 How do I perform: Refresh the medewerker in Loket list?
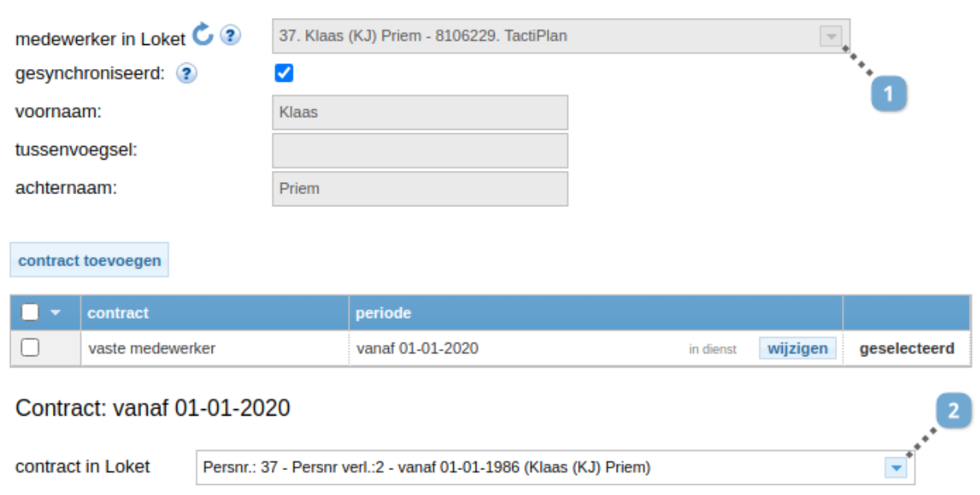[x=203, y=34]
